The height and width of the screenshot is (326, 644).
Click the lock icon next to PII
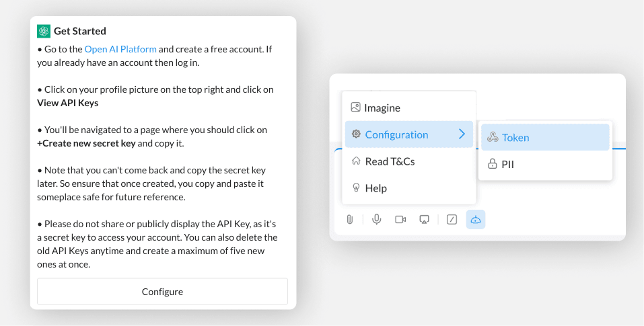[492, 164]
